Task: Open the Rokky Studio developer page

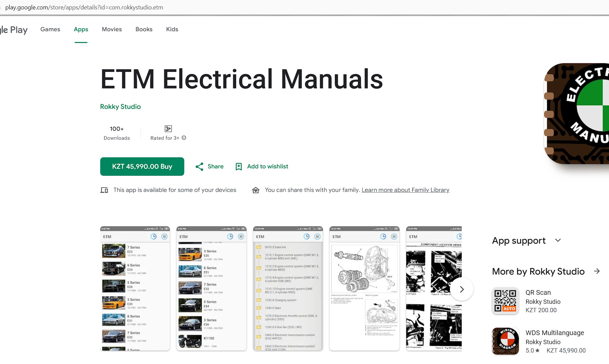Action: (120, 107)
